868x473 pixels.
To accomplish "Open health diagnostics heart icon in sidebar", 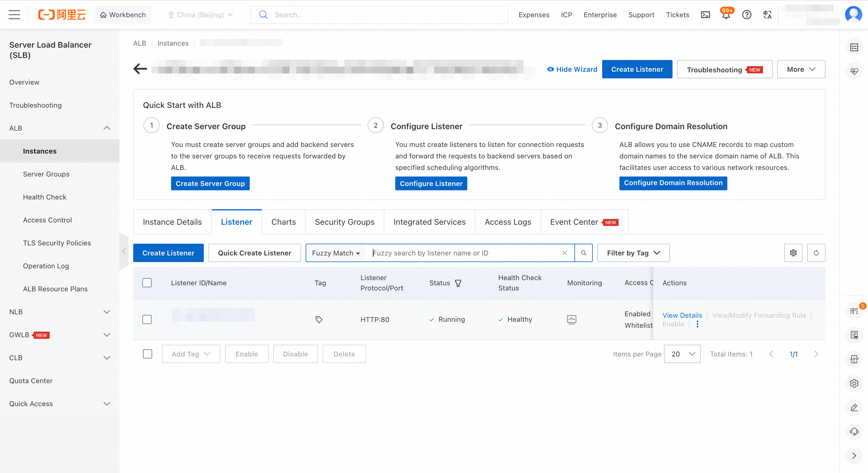I will (854, 71).
